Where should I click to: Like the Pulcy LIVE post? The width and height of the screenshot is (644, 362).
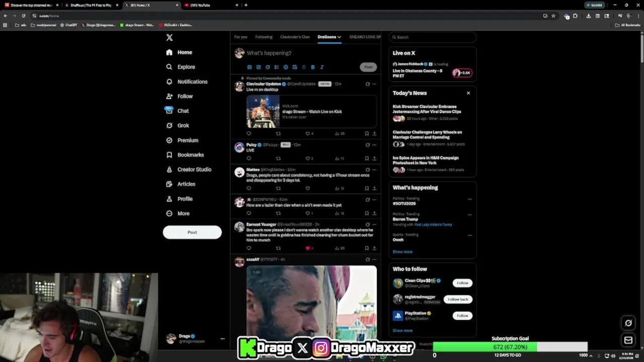point(308,158)
